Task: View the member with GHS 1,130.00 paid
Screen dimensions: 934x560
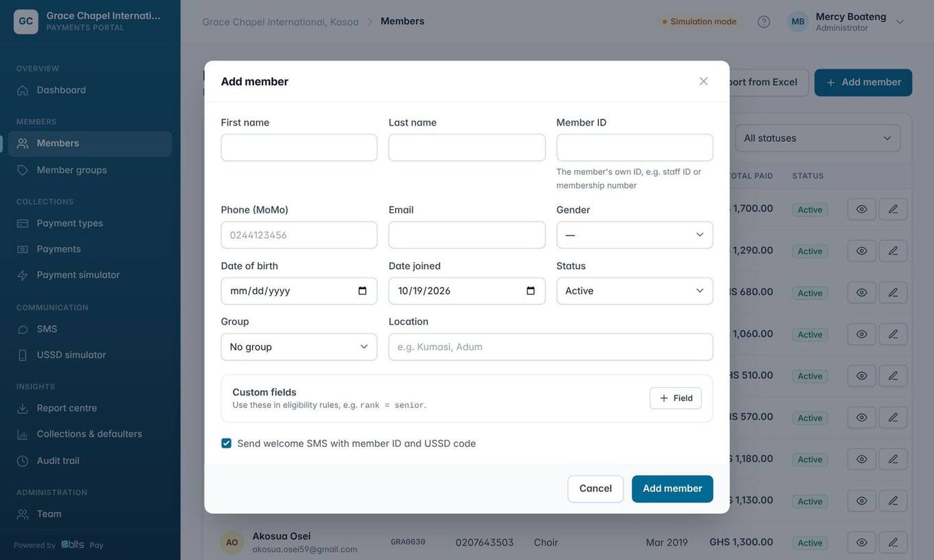Action: (862, 501)
